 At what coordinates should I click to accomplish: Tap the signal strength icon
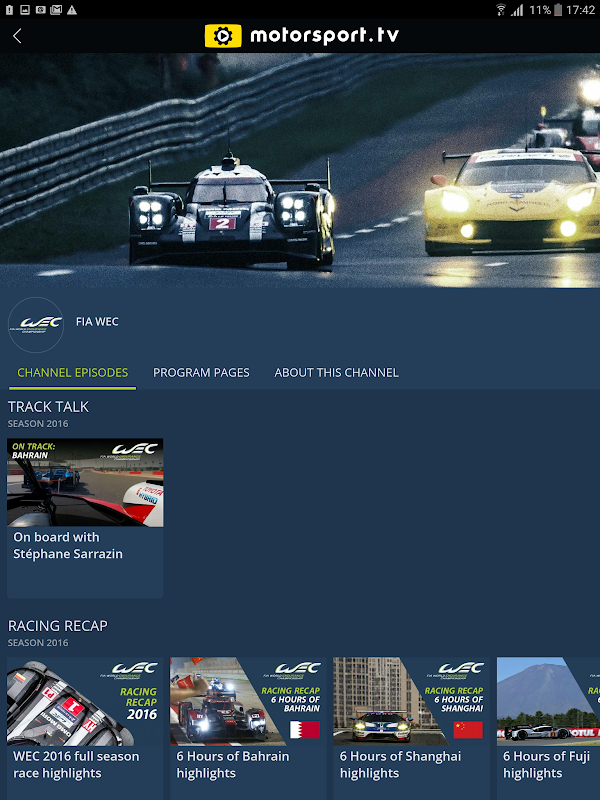tap(517, 10)
